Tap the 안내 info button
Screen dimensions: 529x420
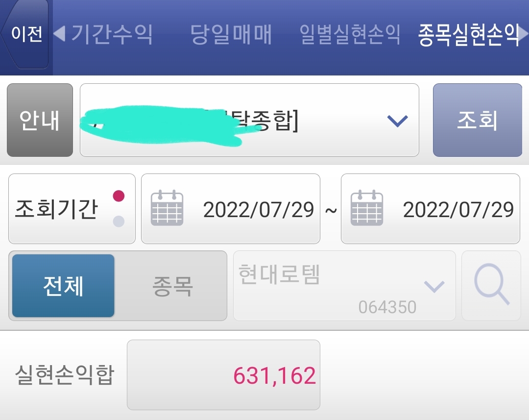coord(40,120)
